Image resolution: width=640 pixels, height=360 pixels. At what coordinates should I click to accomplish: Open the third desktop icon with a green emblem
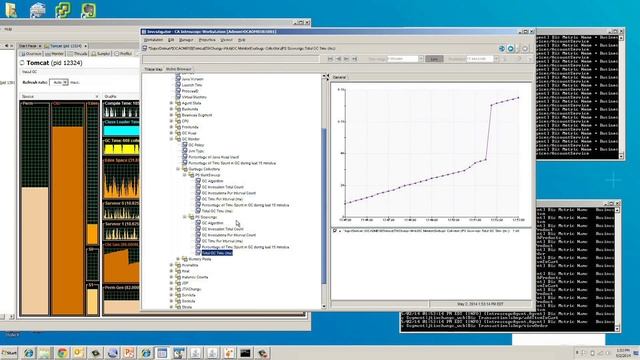coord(63,10)
